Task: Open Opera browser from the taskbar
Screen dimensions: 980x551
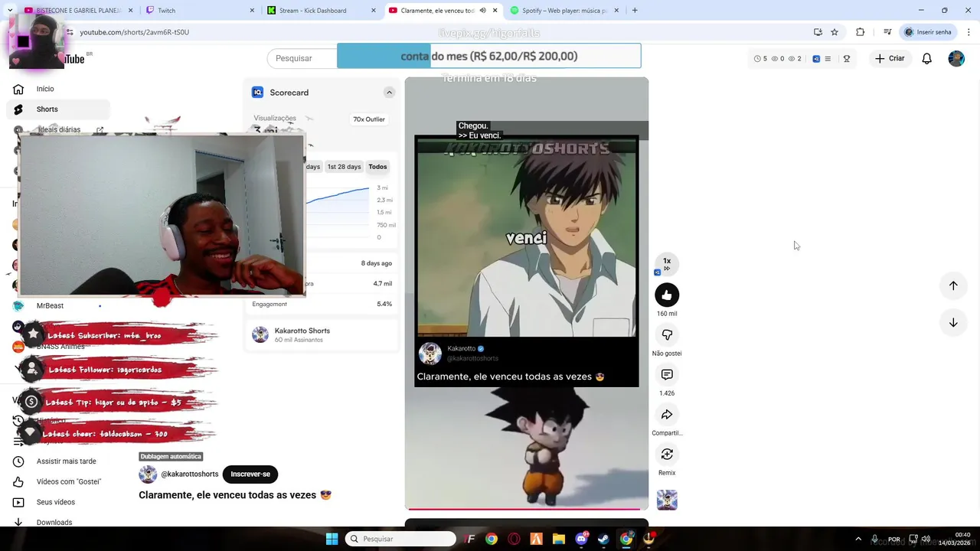Action: [x=514, y=539]
